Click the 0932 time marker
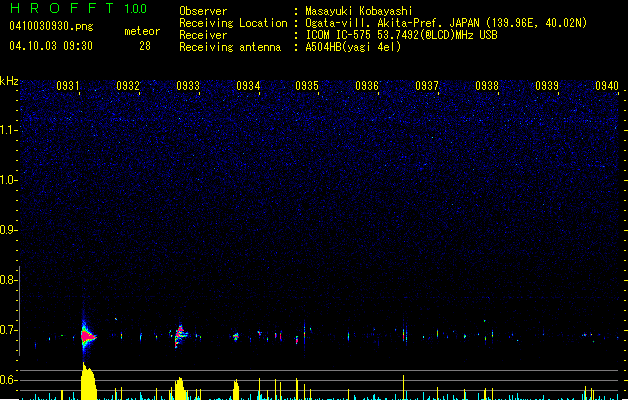Image resolution: width=629 pixels, height=400 pixels. (x=128, y=86)
